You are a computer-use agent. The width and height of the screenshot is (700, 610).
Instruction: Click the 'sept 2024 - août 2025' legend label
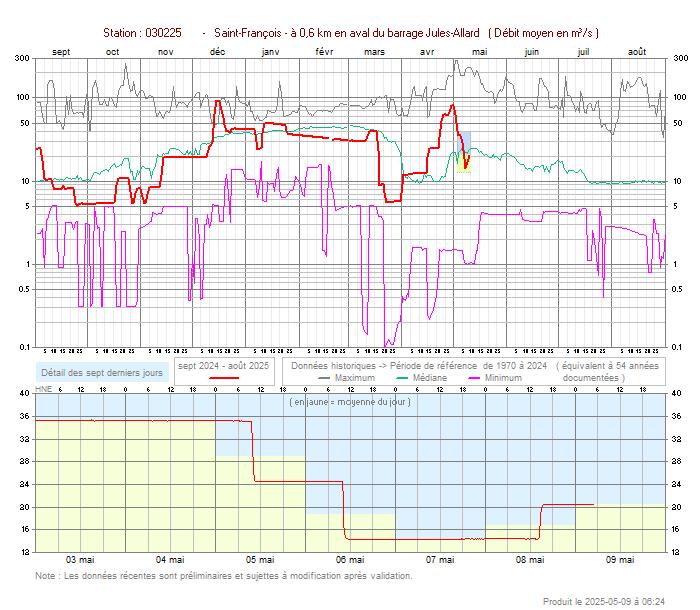pos(224,366)
